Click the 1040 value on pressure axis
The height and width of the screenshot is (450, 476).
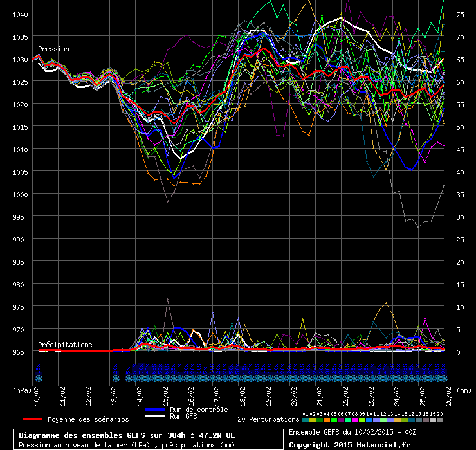21,14
